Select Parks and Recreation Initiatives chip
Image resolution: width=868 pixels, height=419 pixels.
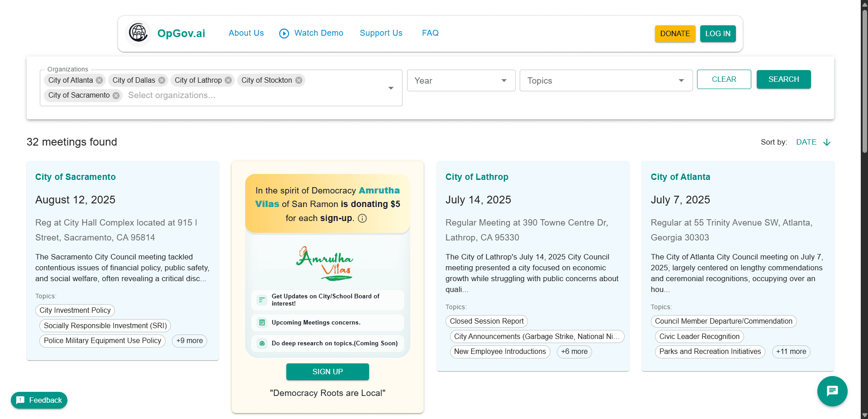(710, 352)
